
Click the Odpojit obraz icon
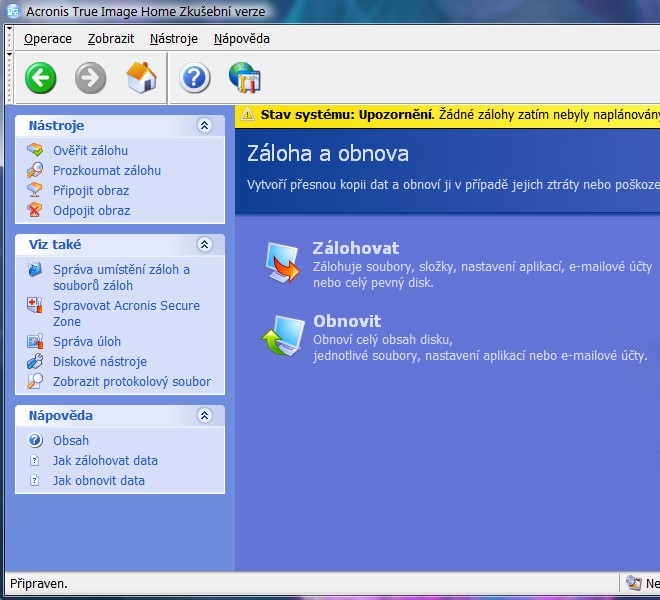35,210
